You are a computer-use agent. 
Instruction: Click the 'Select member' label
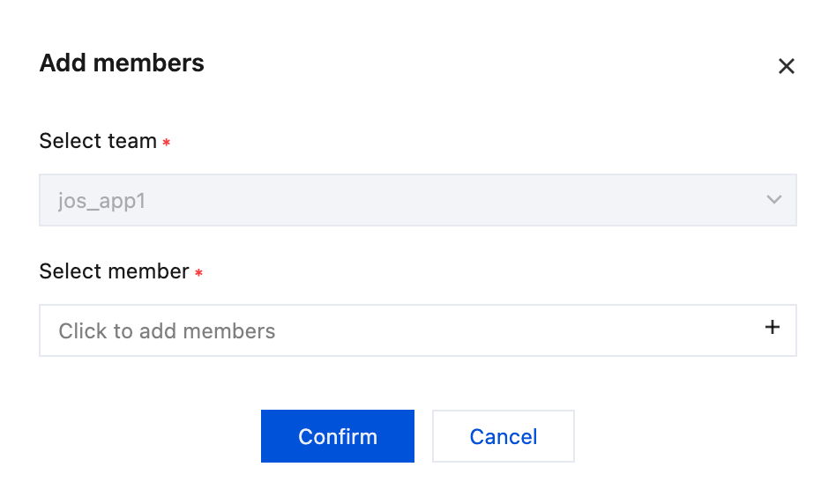tap(114, 271)
